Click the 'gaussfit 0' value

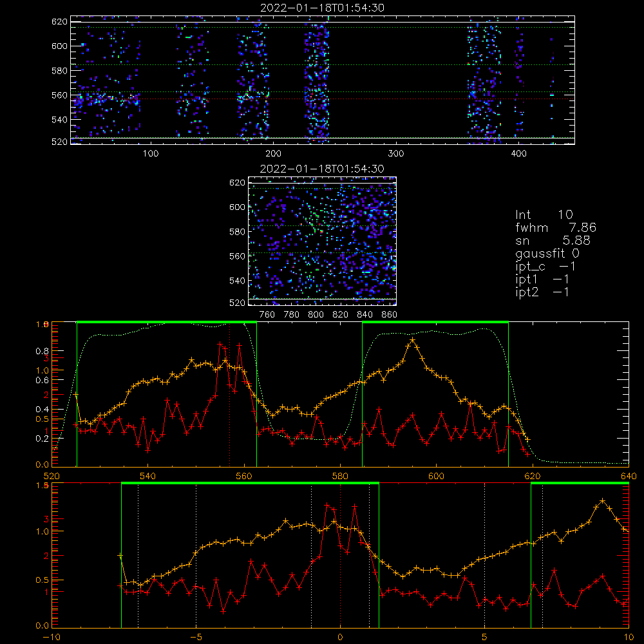[547, 253]
